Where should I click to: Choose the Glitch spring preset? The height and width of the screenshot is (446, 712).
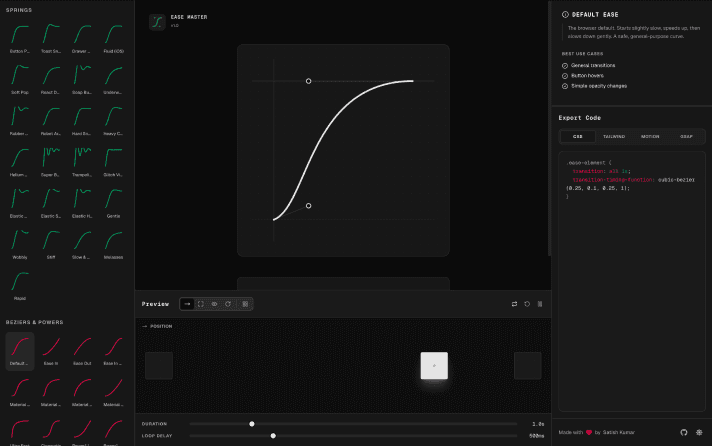point(114,162)
